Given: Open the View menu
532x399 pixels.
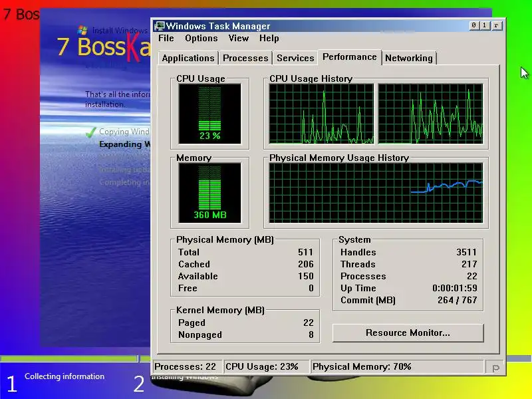Looking at the screenshot, I should pyautogui.click(x=239, y=39).
